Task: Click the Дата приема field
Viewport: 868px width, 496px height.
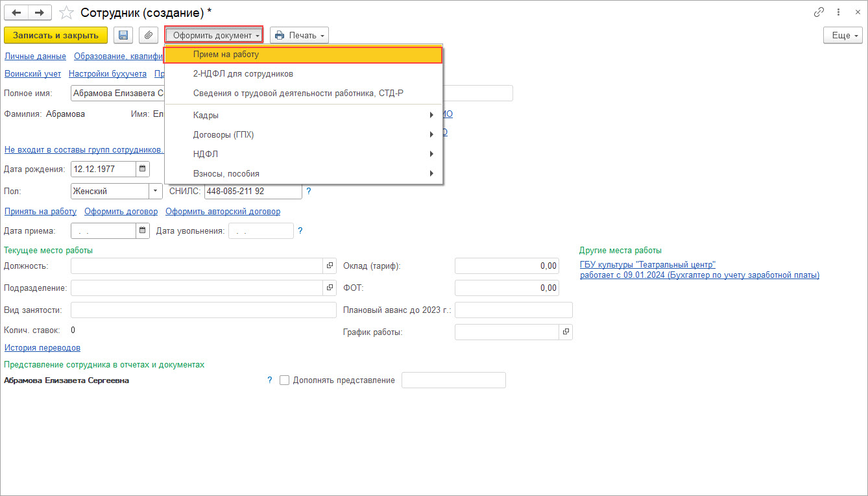Action: 104,230
